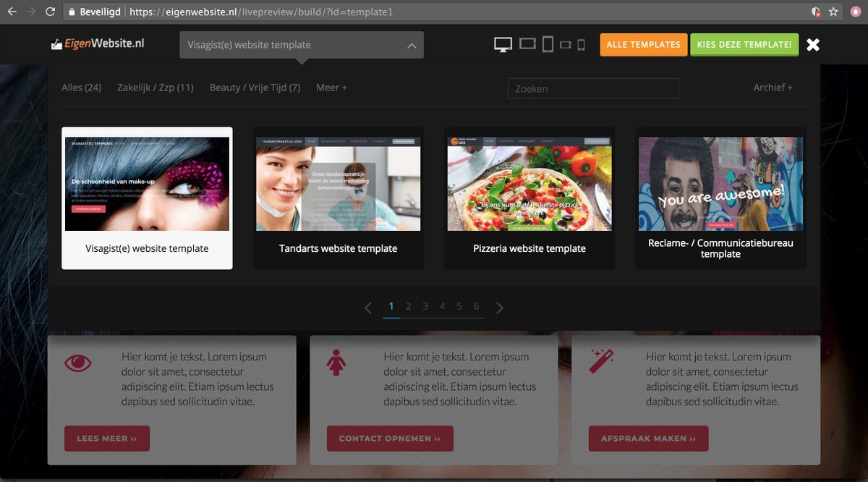Expand the Archief + section
Image resolution: width=868 pixels, height=482 pixels.
(773, 88)
